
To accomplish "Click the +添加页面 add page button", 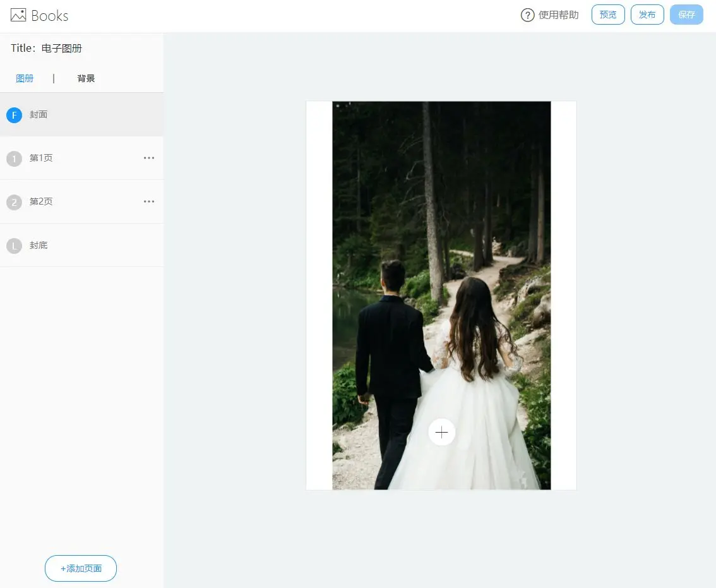I will coord(80,568).
